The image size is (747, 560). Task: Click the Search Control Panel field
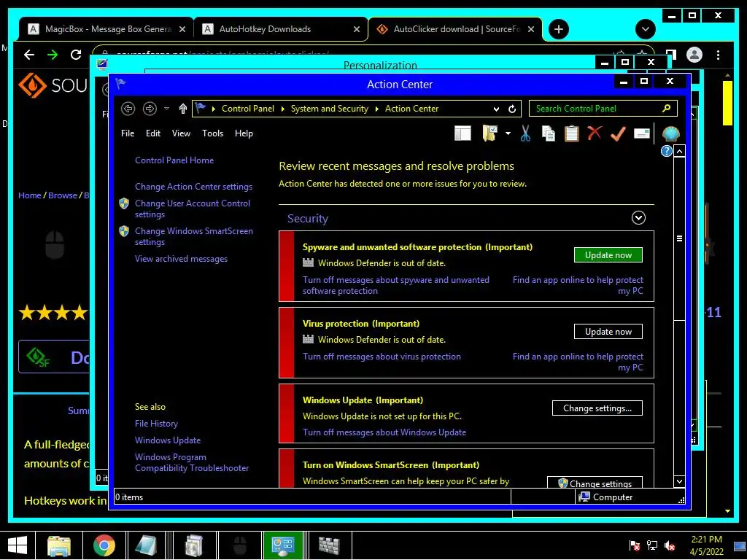(x=603, y=109)
